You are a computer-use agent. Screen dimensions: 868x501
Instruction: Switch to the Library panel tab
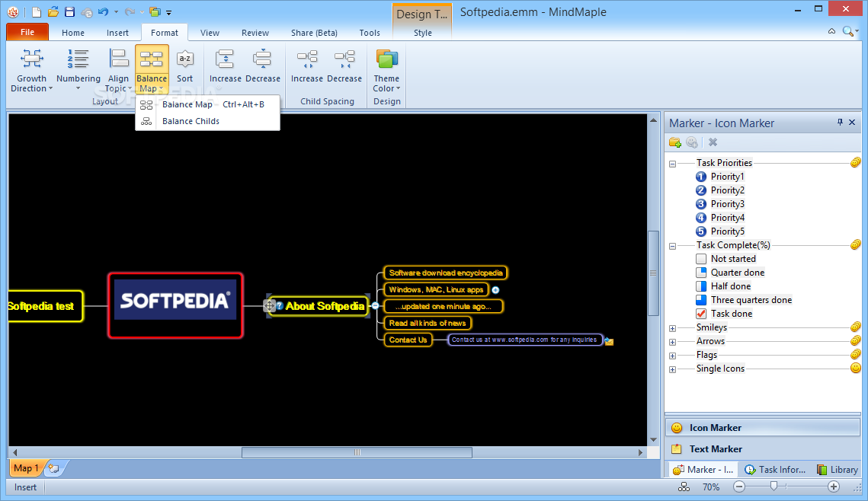[837, 470]
